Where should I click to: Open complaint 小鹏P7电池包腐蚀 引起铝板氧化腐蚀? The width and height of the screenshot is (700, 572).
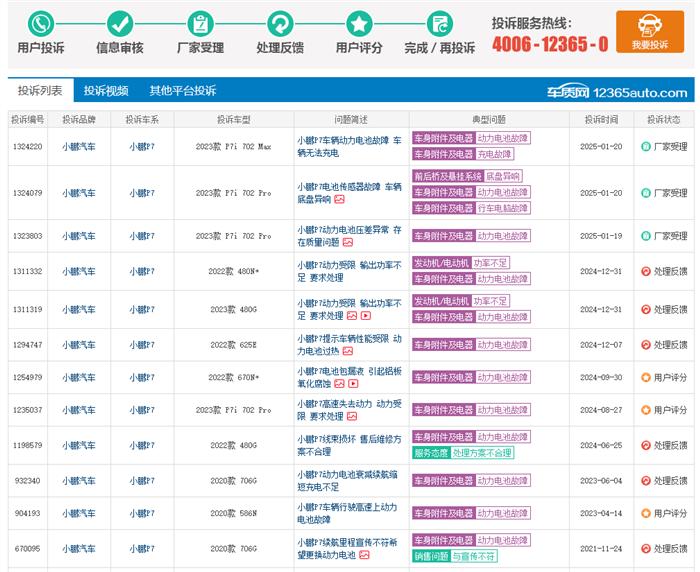[350, 377]
